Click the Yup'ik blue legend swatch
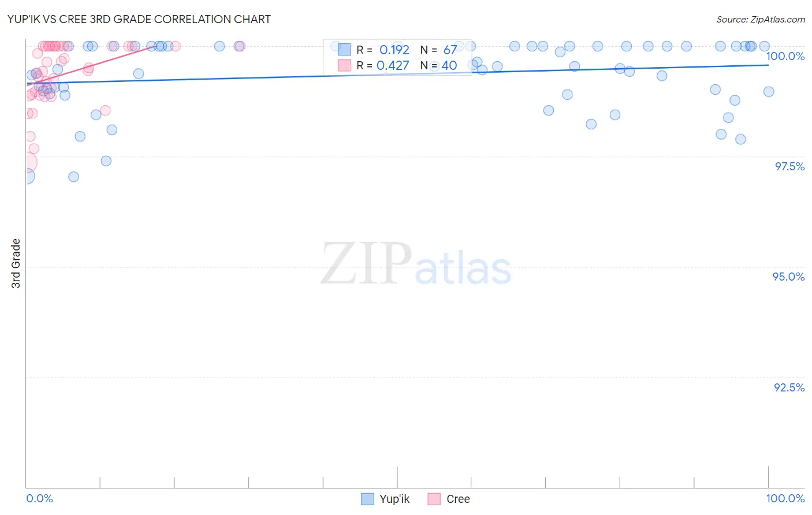 coord(367,499)
